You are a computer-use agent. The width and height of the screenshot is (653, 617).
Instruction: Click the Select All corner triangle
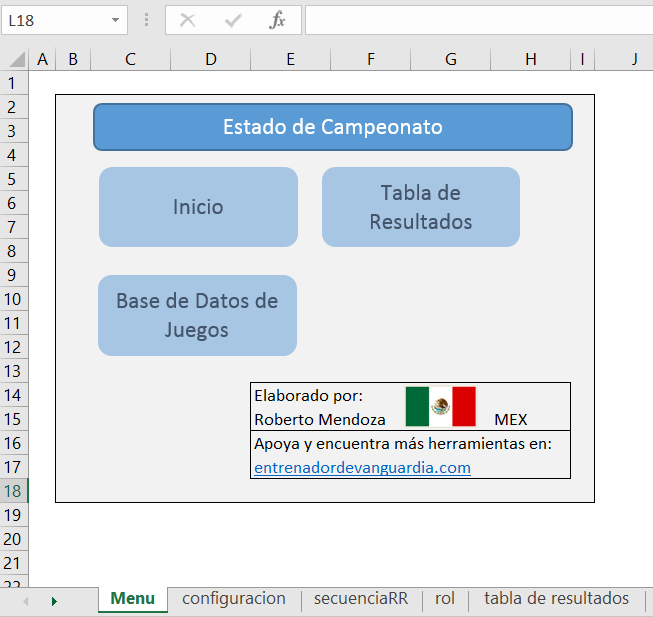(16, 60)
